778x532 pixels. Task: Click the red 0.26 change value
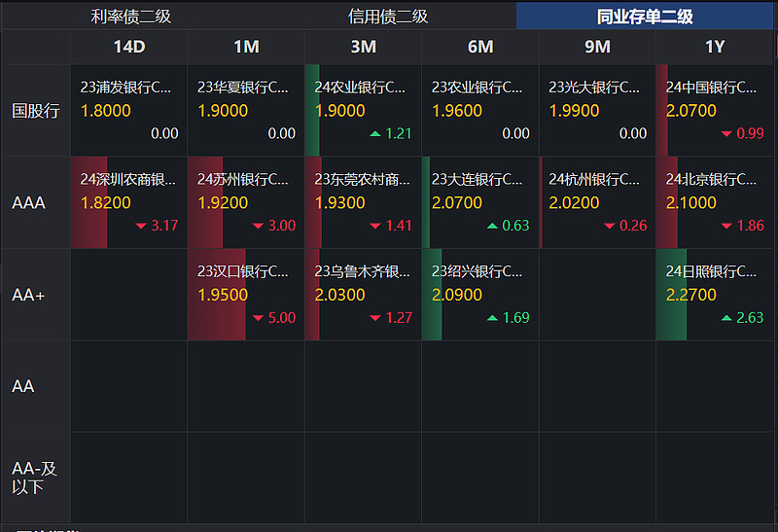(x=633, y=226)
